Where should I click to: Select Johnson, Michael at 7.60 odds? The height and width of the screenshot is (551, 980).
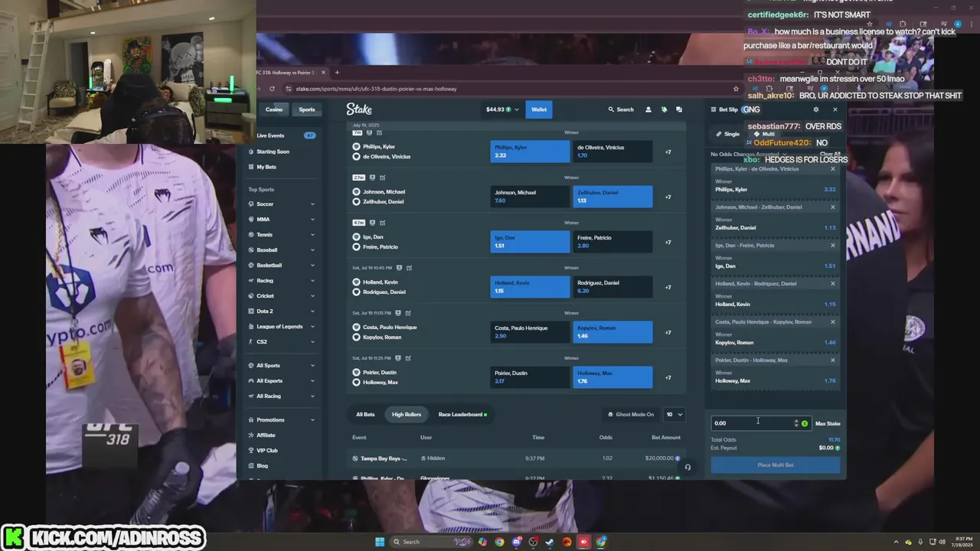click(530, 197)
